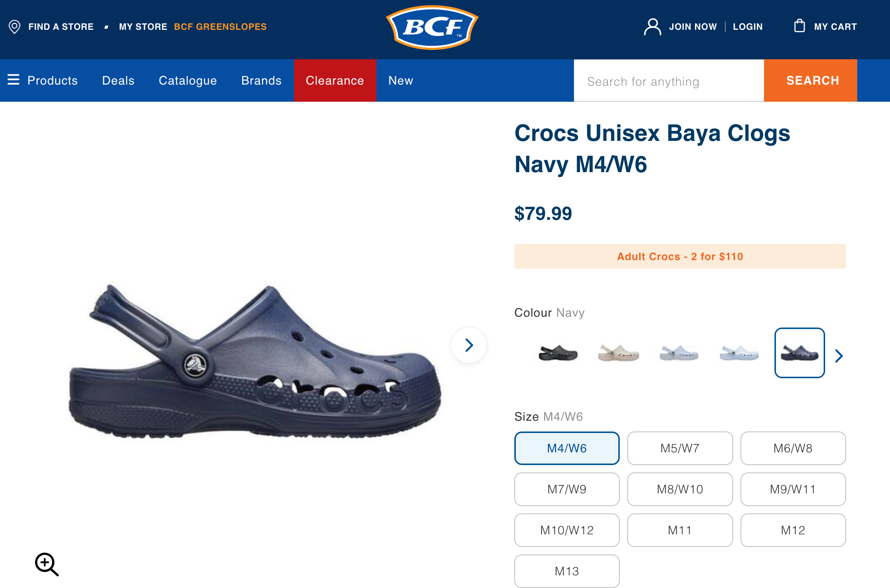Pick the beige Crocs colour thumbnail
Screen dimensions: 890x588
[618, 353]
